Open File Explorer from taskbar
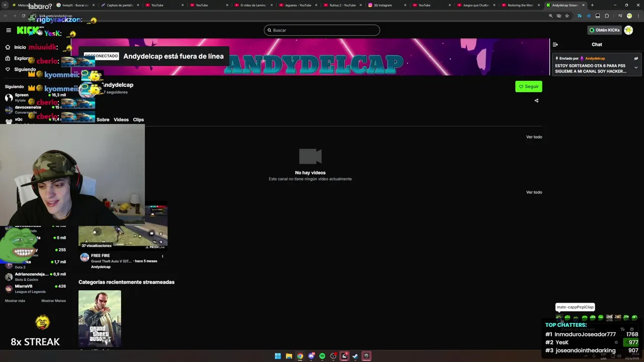Image resolution: width=644 pixels, height=362 pixels. [289, 356]
